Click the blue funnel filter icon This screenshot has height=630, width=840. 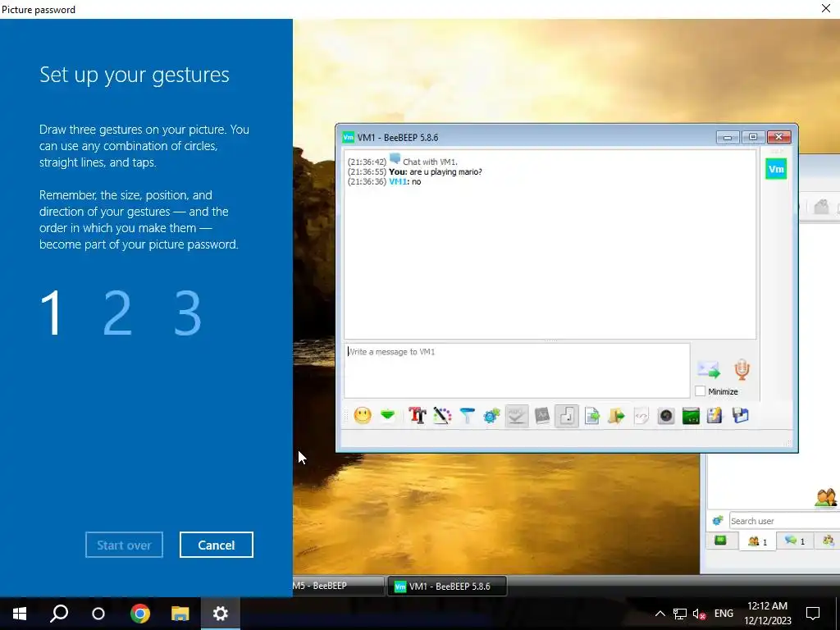point(467,416)
